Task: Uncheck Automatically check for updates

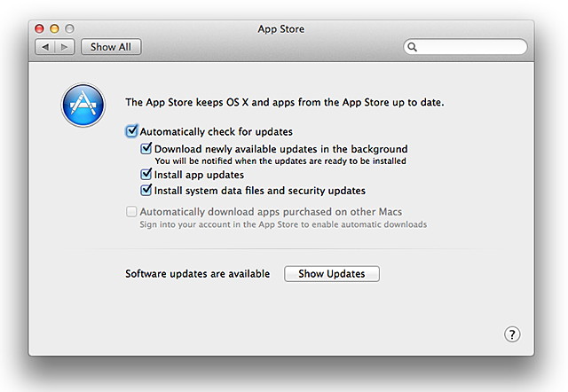Action: (x=131, y=131)
